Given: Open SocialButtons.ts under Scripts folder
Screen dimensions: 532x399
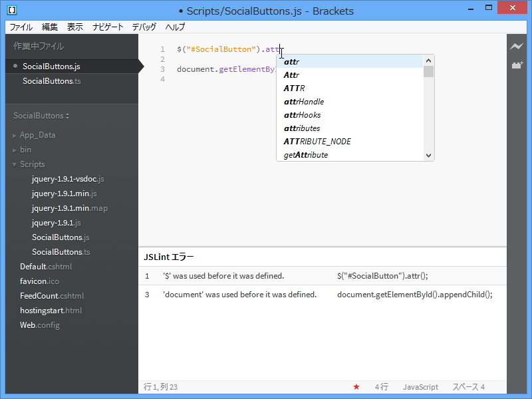Looking at the screenshot, I should (x=61, y=252).
